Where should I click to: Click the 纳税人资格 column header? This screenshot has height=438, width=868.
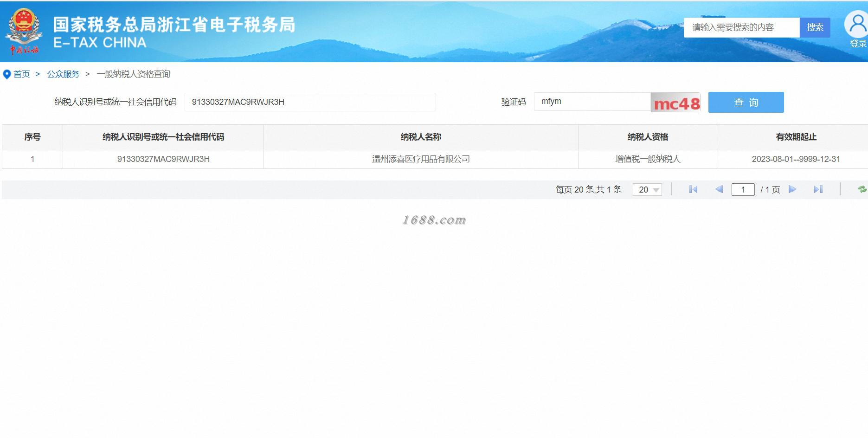[648, 137]
